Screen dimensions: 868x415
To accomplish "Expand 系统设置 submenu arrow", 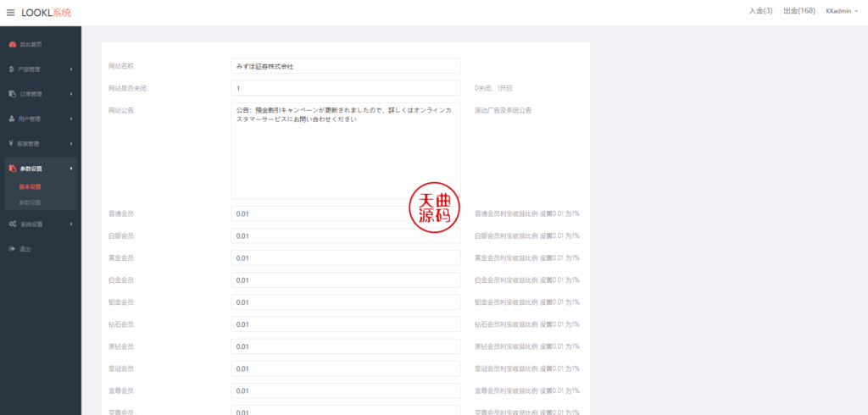I will point(71,224).
